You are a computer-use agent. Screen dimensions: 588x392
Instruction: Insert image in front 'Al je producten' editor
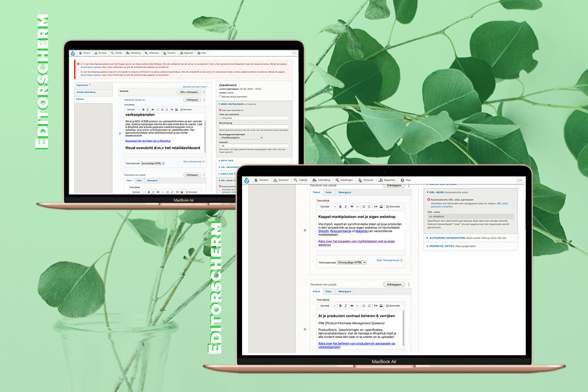(x=381, y=305)
